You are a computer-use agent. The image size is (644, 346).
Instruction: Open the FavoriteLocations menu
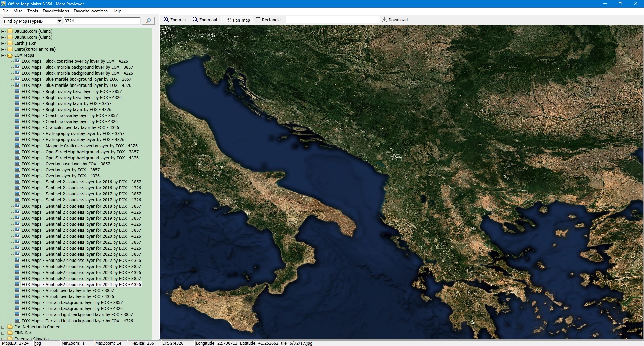tap(91, 11)
